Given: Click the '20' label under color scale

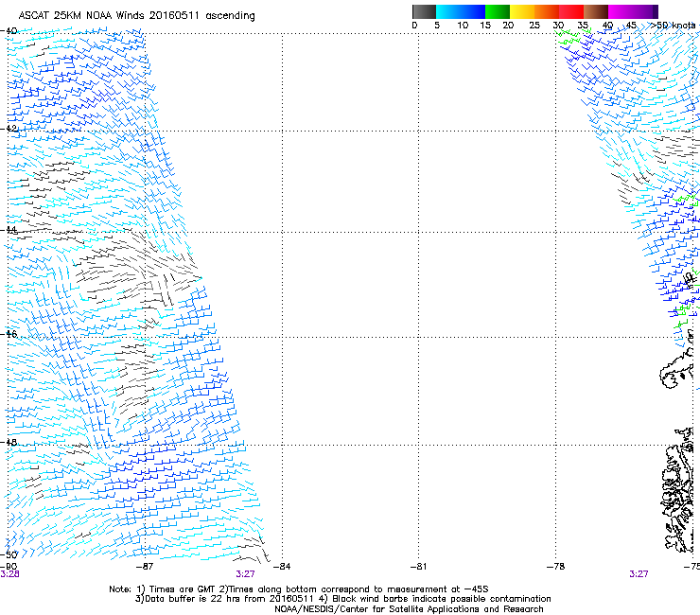Looking at the screenshot, I should pyautogui.click(x=508, y=26).
